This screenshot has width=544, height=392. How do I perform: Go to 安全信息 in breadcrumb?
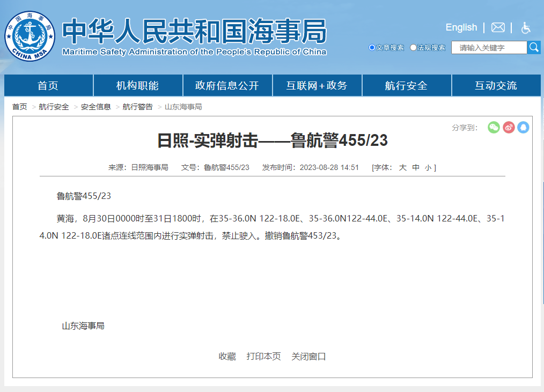95,107
